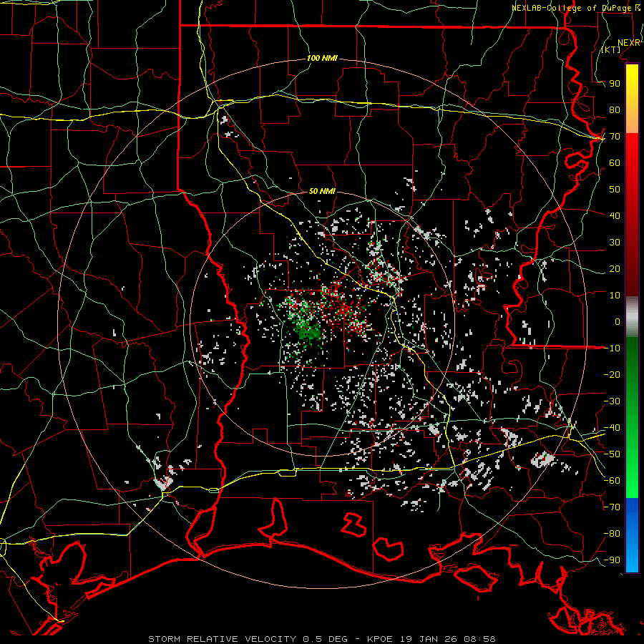Click the -20 knot label on the scale
The image size is (644, 644).
(612, 374)
